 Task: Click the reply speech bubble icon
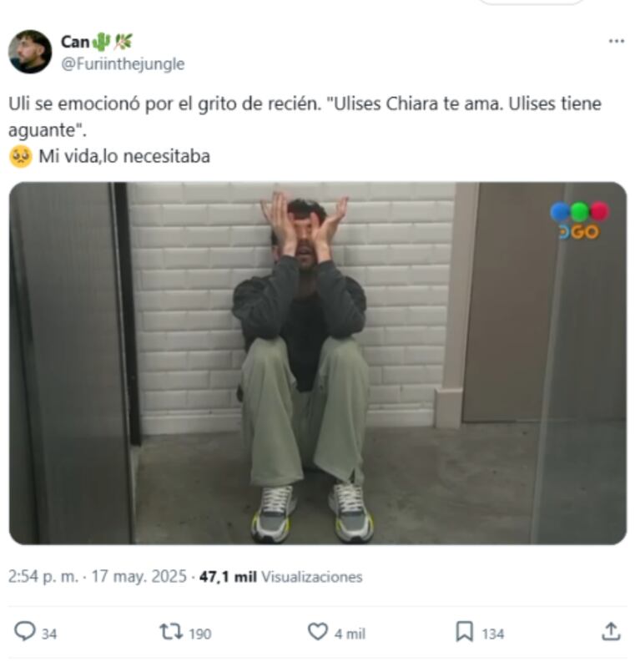click(x=24, y=631)
